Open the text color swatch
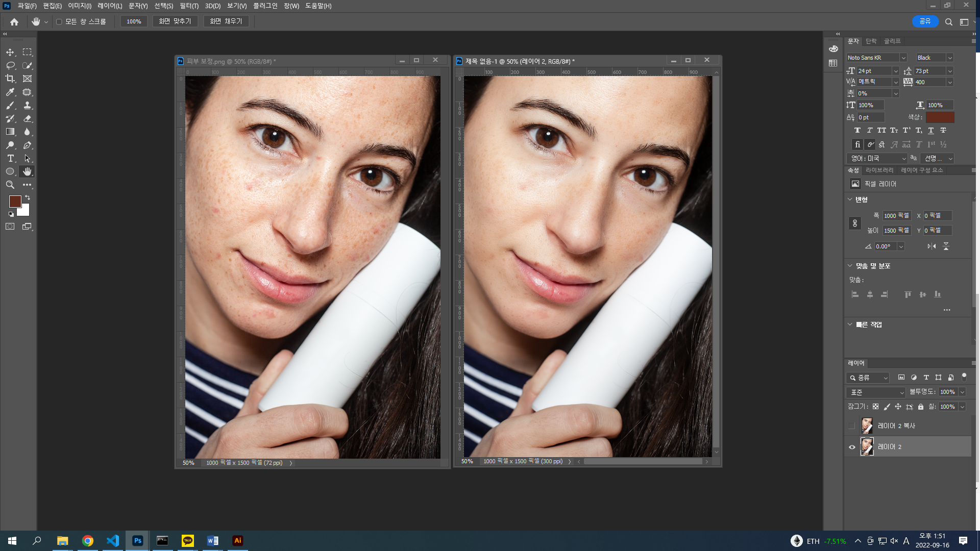 (940, 117)
